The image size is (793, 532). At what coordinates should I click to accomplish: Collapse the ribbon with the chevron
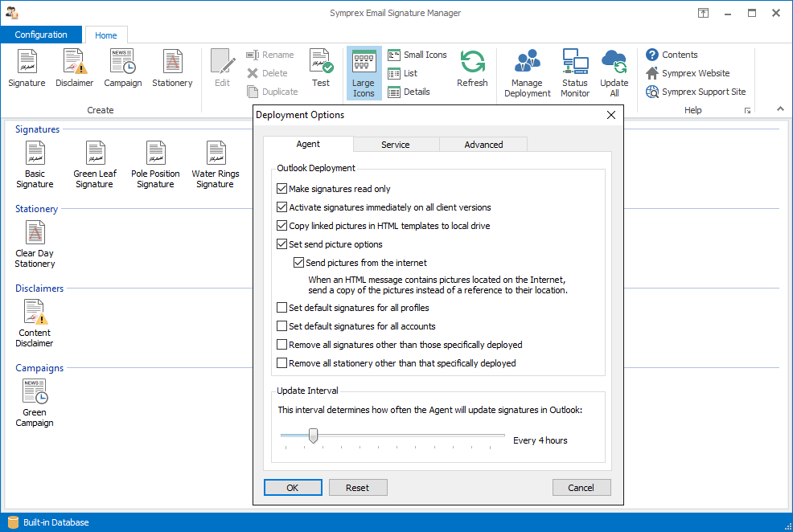pos(780,108)
